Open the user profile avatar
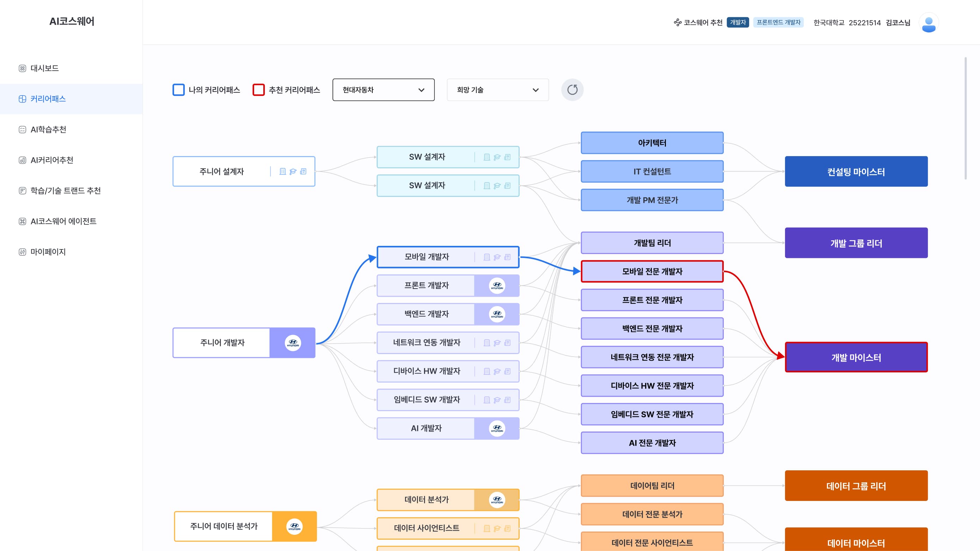This screenshot has width=980, height=551. [928, 23]
